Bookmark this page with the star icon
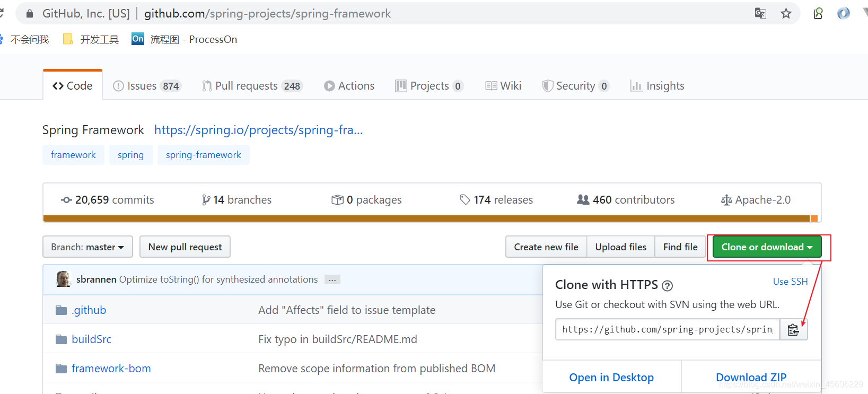This screenshot has height=394, width=868. point(786,13)
